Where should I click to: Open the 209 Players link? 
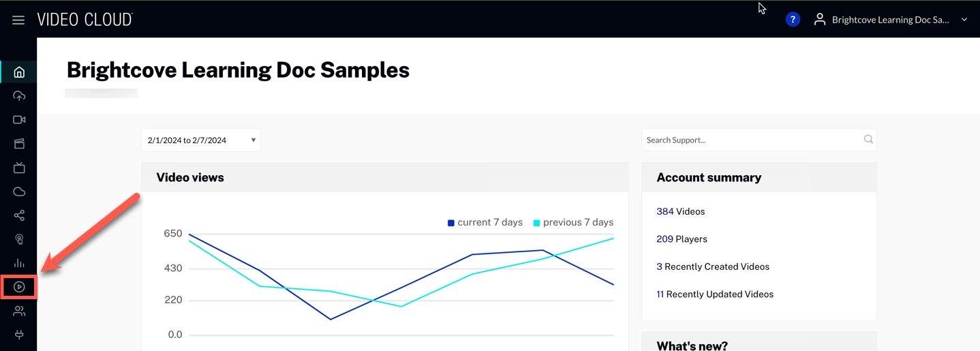[x=664, y=239]
